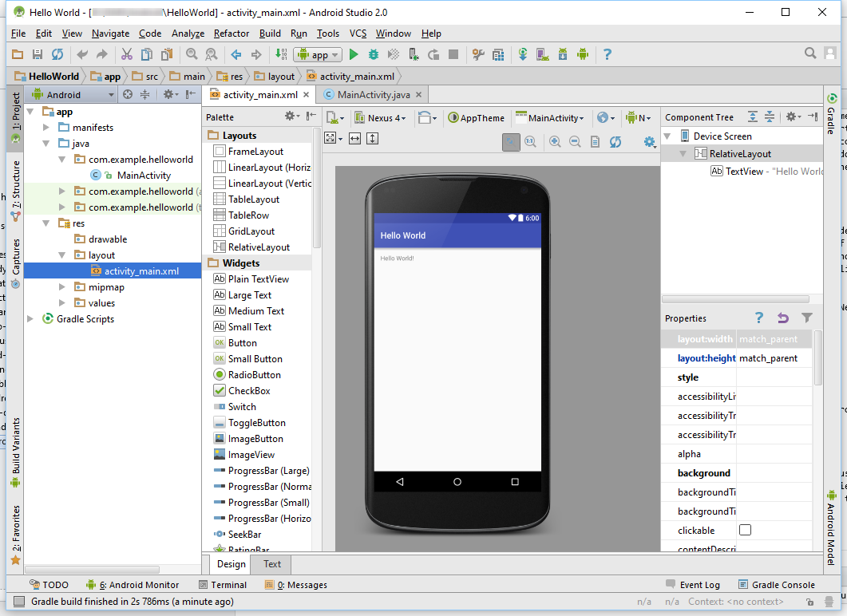Open the Android Monitor tool window
Image resolution: width=847 pixels, height=616 pixels.
click(x=133, y=585)
